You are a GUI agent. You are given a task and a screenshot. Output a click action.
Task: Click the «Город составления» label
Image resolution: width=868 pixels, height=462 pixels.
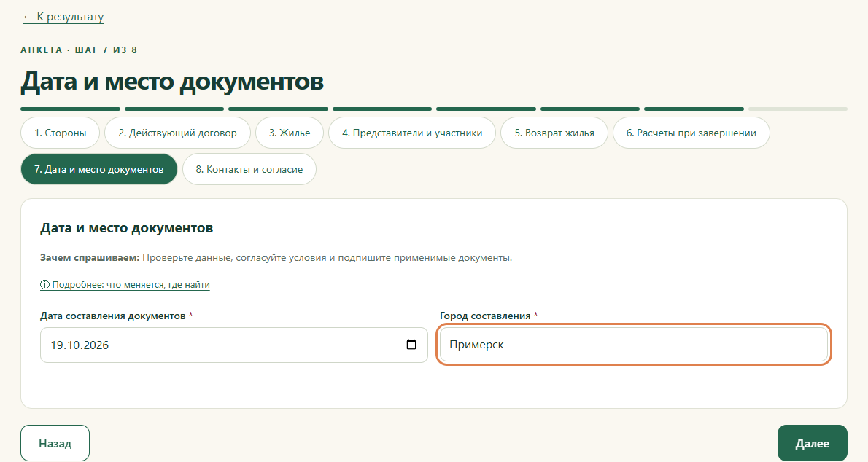click(489, 316)
